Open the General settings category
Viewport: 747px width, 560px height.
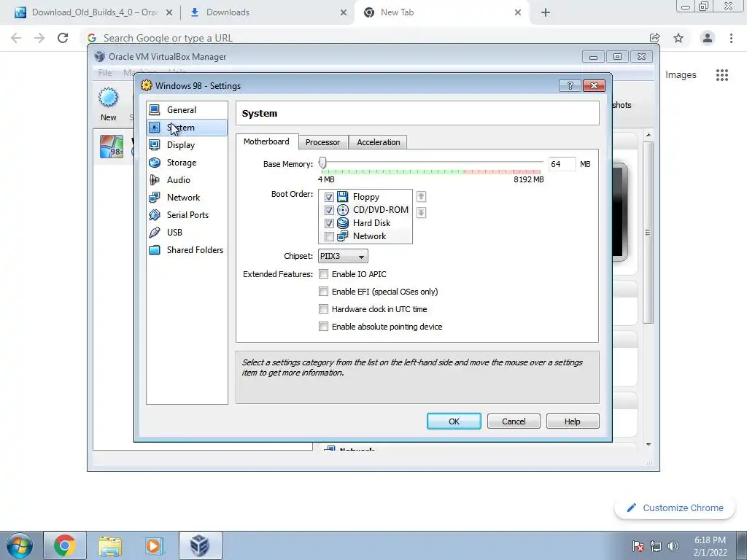pyautogui.click(x=187, y=110)
